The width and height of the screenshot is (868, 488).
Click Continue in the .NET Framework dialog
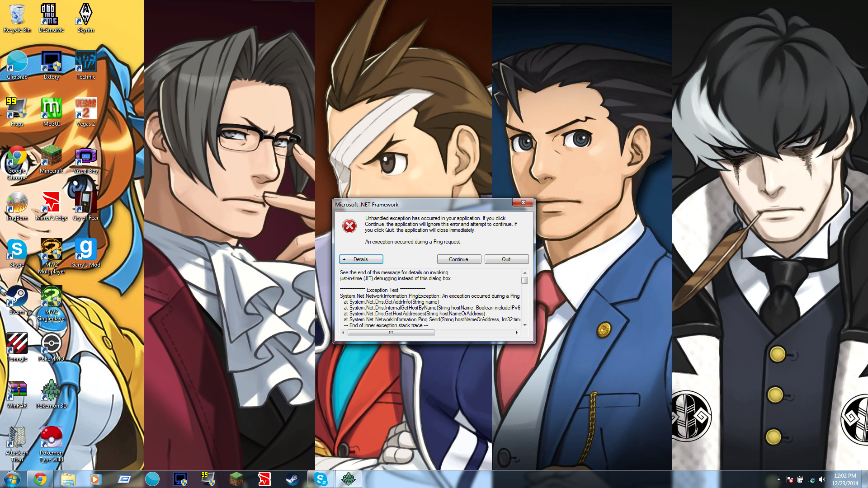point(459,259)
